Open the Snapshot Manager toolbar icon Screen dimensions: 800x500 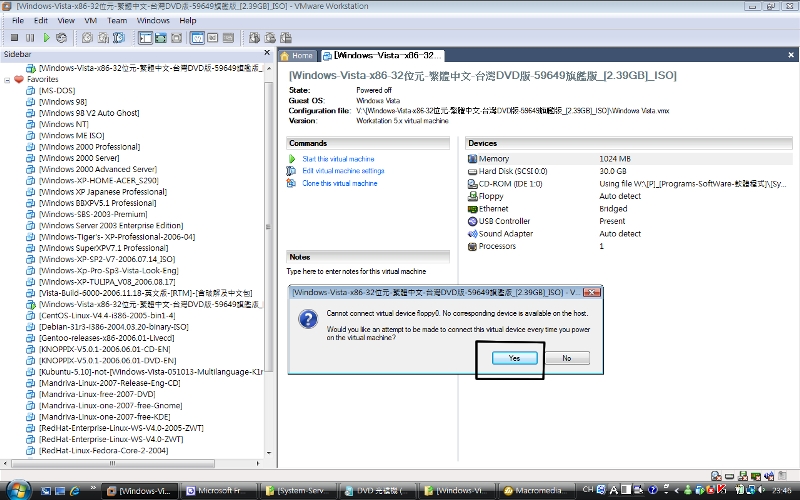(x=119, y=38)
